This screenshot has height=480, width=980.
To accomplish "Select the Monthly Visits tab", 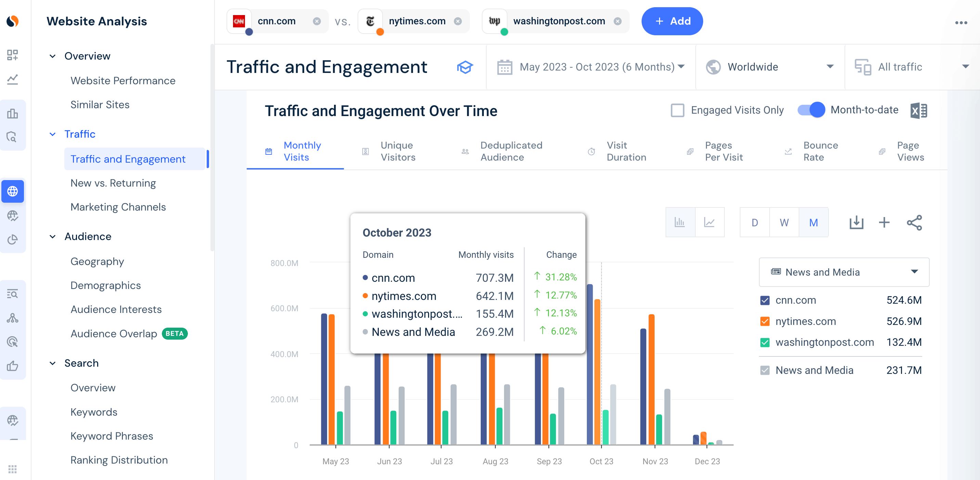I will click(x=295, y=152).
